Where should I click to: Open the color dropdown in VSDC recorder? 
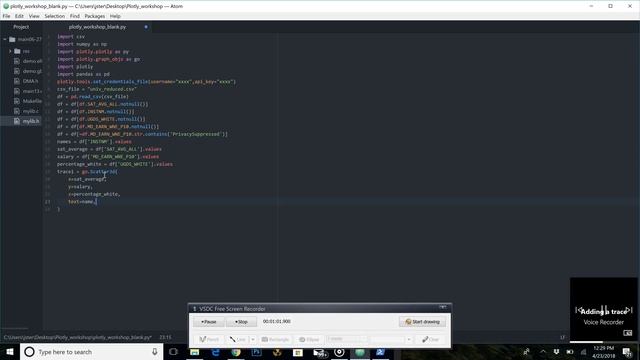click(409, 339)
